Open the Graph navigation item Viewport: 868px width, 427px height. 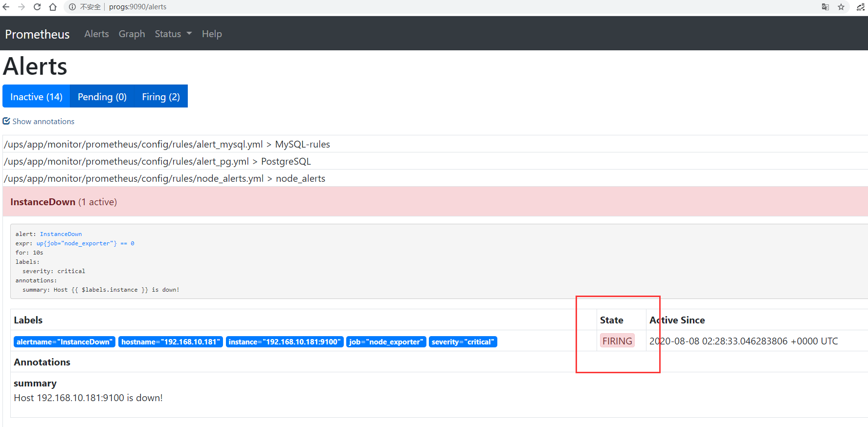pyautogui.click(x=132, y=34)
